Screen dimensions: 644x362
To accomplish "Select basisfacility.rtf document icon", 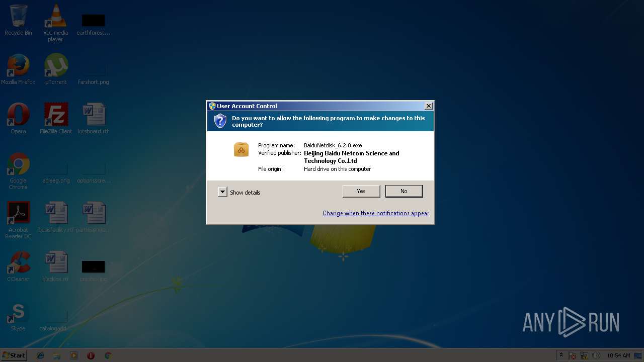I will pyautogui.click(x=56, y=217).
